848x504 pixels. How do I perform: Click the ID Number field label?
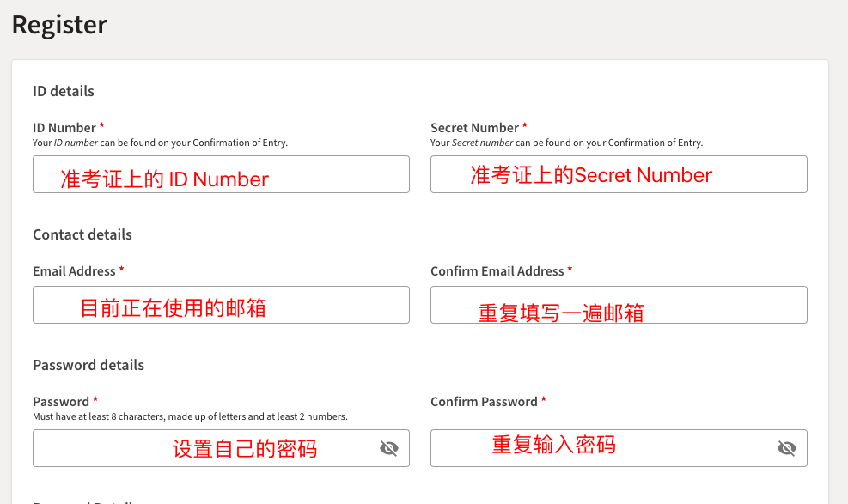(64, 128)
